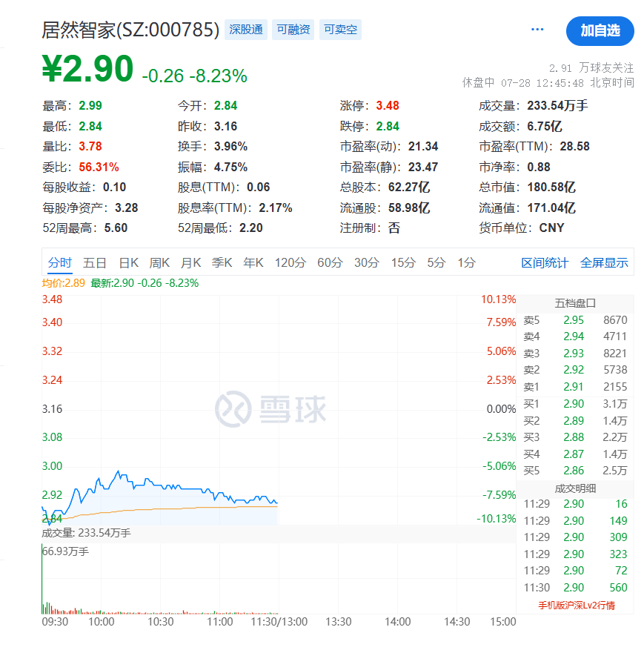Click the 14:00 time axis label
Image resolution: width=644 pixels, height=650 pixels.
(x=397, y=622)
